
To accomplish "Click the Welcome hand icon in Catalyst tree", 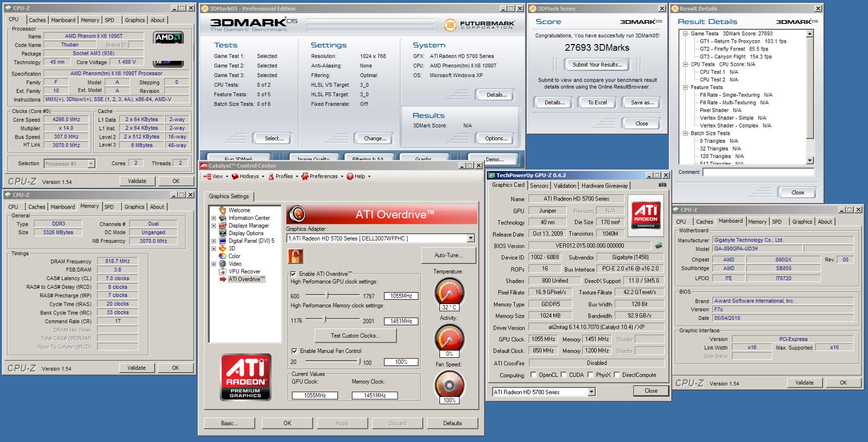I will tap(222, 210).
